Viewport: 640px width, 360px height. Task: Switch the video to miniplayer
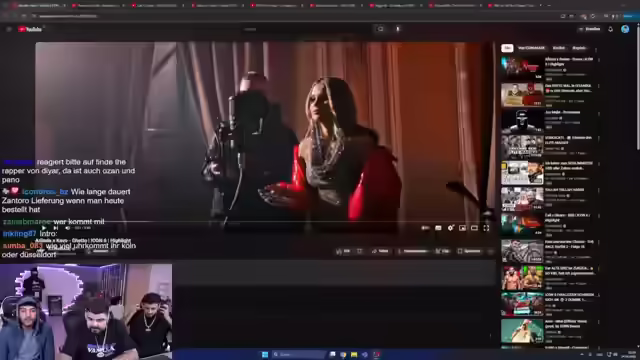point(462,228)
